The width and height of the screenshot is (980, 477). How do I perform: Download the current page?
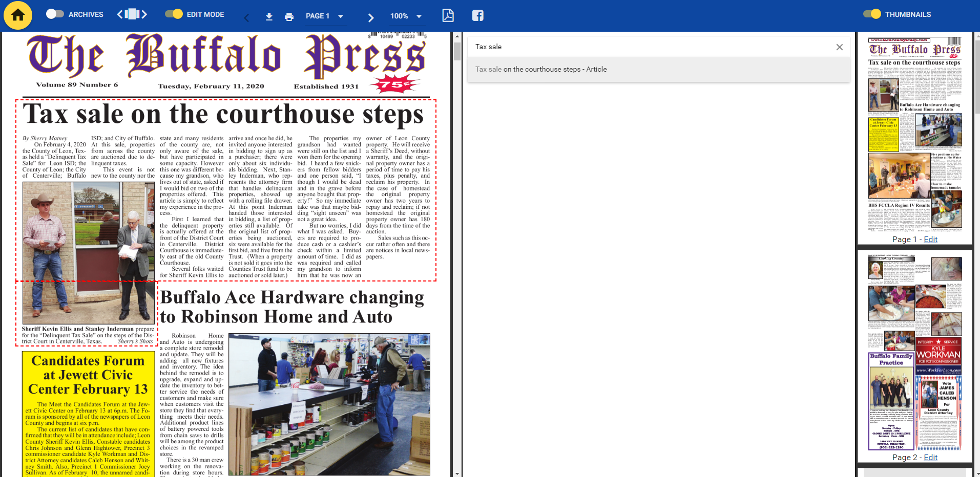click(269, 17)
